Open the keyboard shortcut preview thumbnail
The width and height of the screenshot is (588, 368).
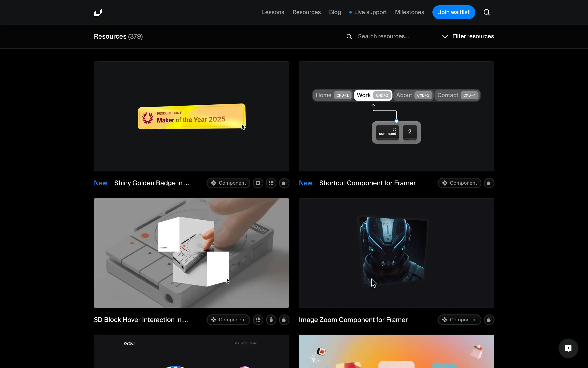click(396, 116)
